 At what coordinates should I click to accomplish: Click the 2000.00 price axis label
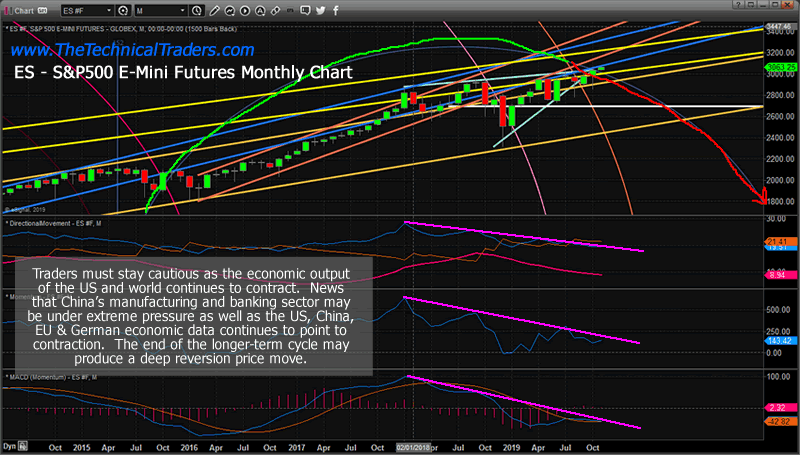point(780,180)
